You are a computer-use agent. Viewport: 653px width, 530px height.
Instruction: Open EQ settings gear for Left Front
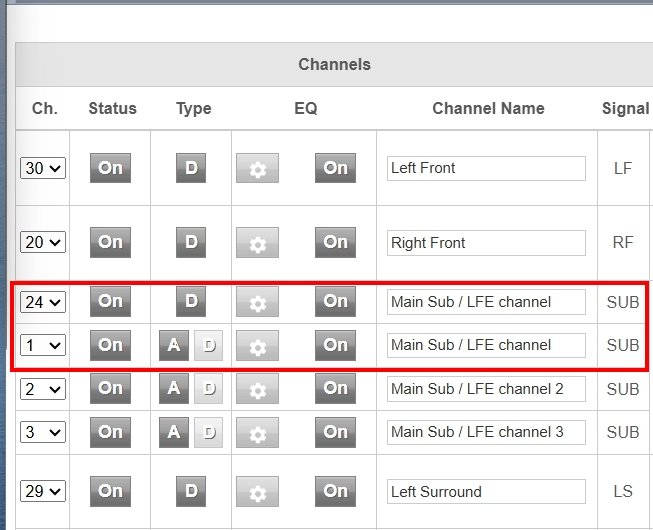pyautogui.click(x=257, y=168)
